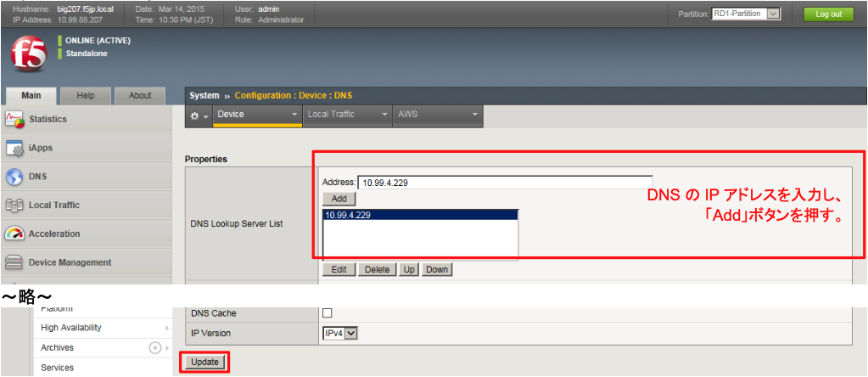The height and width of the screenshot is (377, 868).
Task: Click the gear settings icon in menu bar
Action: (195, 116)
